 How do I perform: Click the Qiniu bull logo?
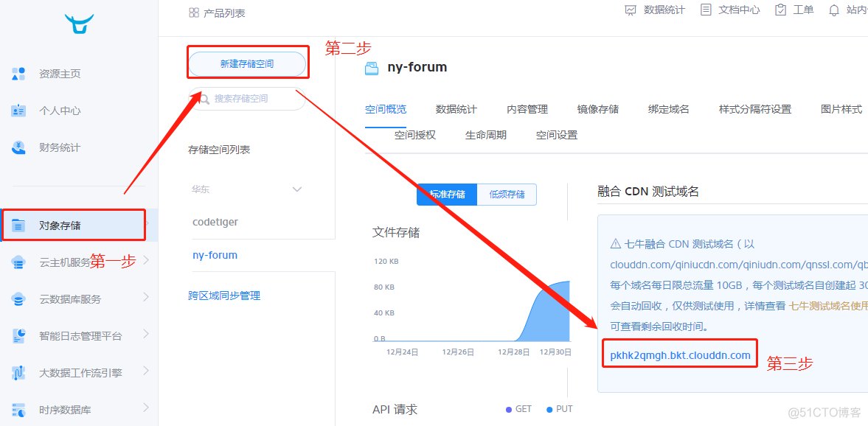[79, 25]
